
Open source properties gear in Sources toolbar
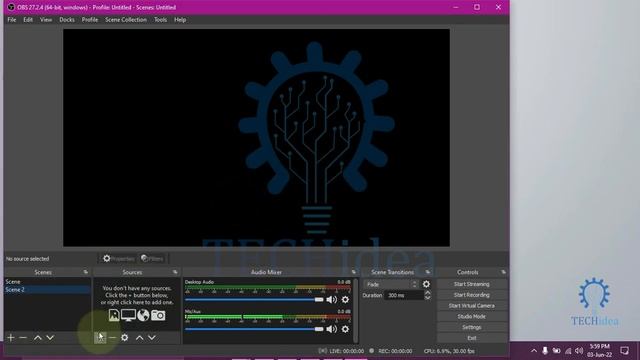124,338
